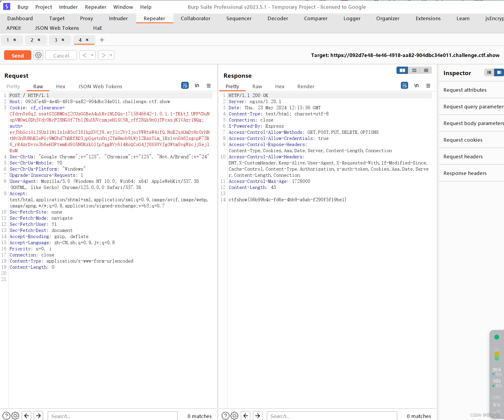504x420 pixels.
Task: Expand Request cookies section
Action: [471, 140]
